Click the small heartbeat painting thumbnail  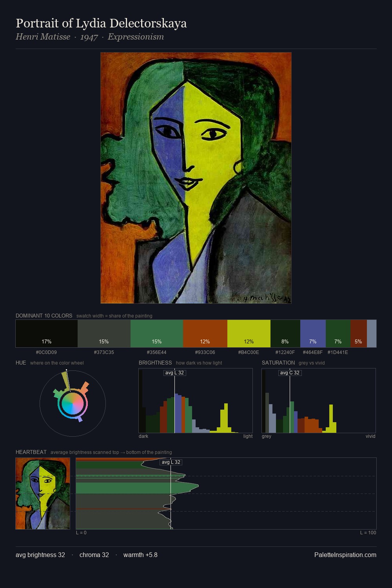pos(43,494)
